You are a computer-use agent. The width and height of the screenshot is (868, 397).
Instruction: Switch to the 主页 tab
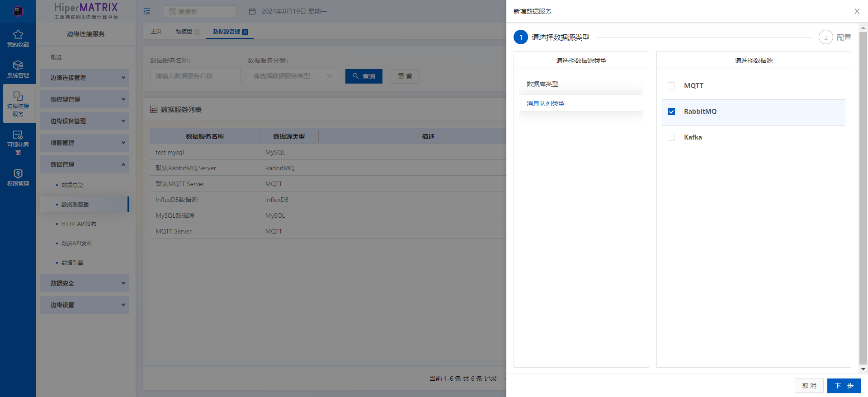(156, 32)
